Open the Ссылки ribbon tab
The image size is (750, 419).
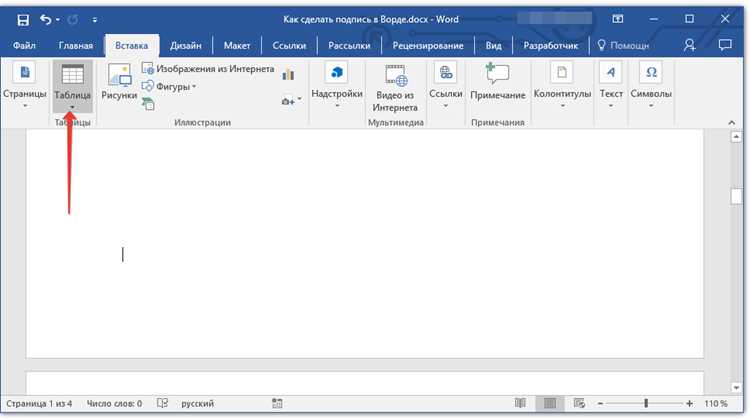[x=289, y=45]
